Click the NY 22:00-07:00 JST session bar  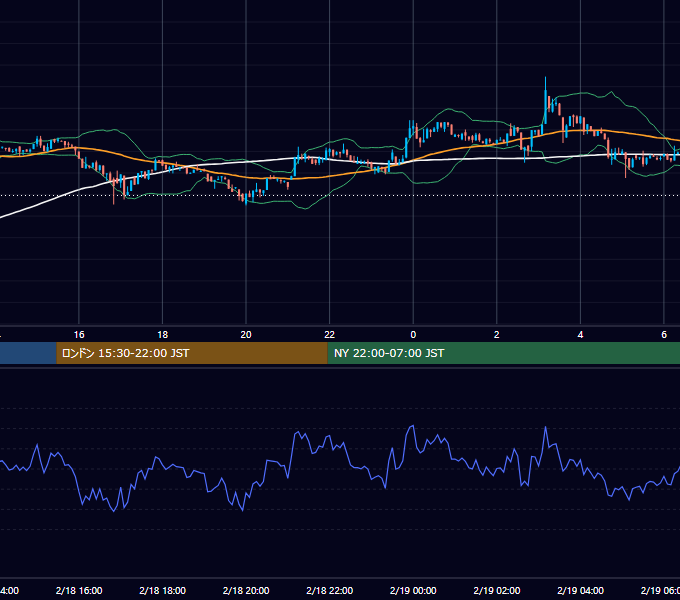pyautogui.click(x=503, y=353)
